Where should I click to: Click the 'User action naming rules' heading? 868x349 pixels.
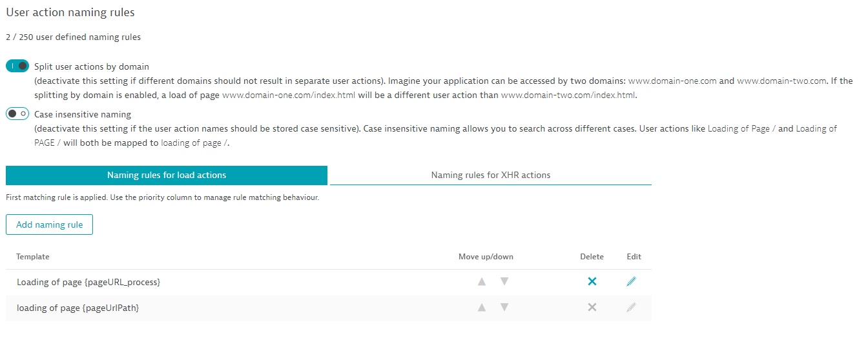pos(70,12)
